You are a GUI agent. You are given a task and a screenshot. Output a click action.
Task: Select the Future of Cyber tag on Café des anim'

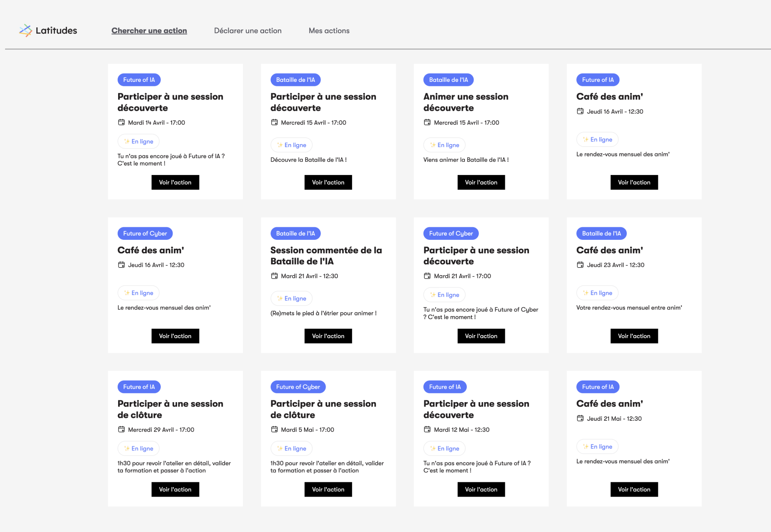pos(145,233)
